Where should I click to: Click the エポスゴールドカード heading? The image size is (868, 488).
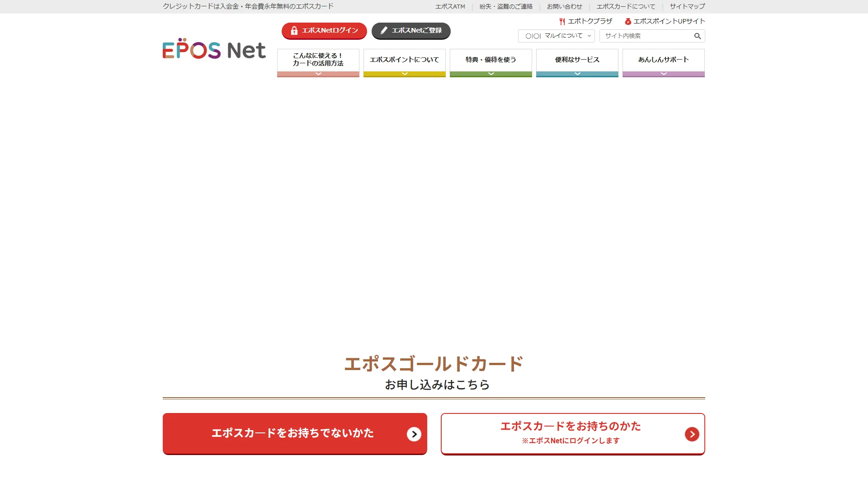pos(434,364)
